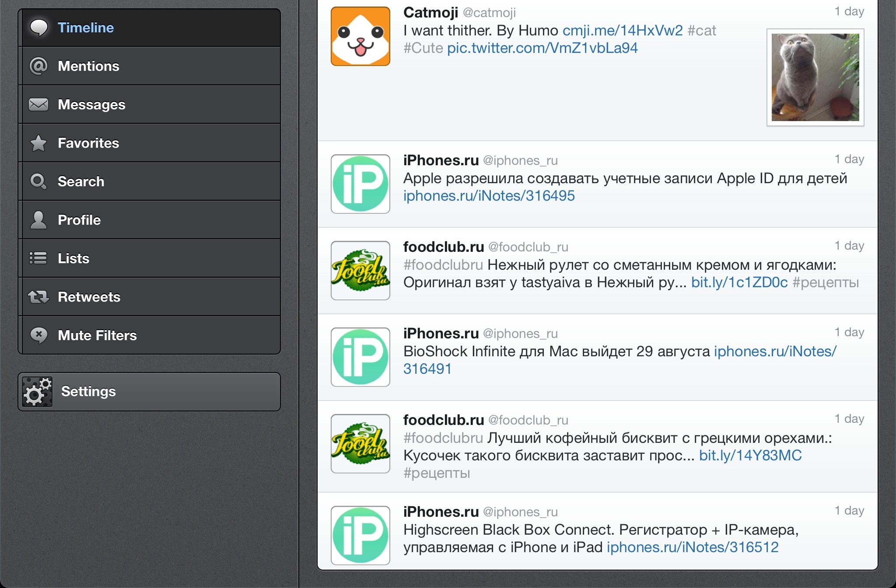The image size is (896, 588).
Task: Open the cmji.me/14HxVw2 link
Action: [x=622, y=31]
